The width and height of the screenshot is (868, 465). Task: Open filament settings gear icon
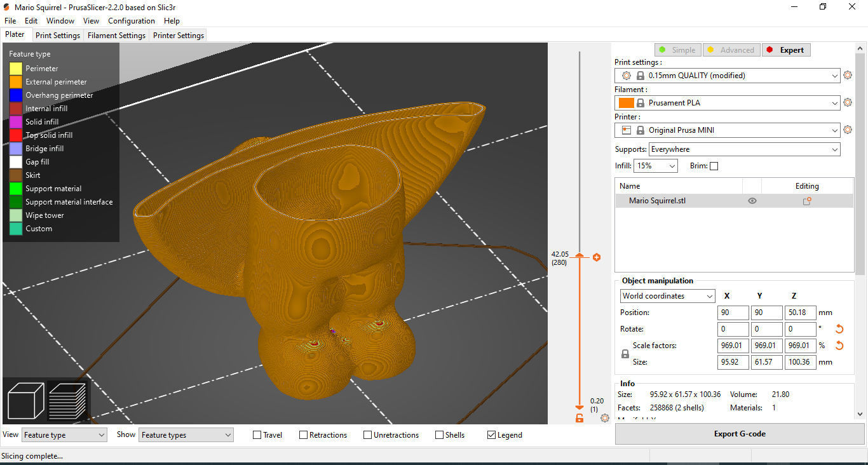coord(847,102)
